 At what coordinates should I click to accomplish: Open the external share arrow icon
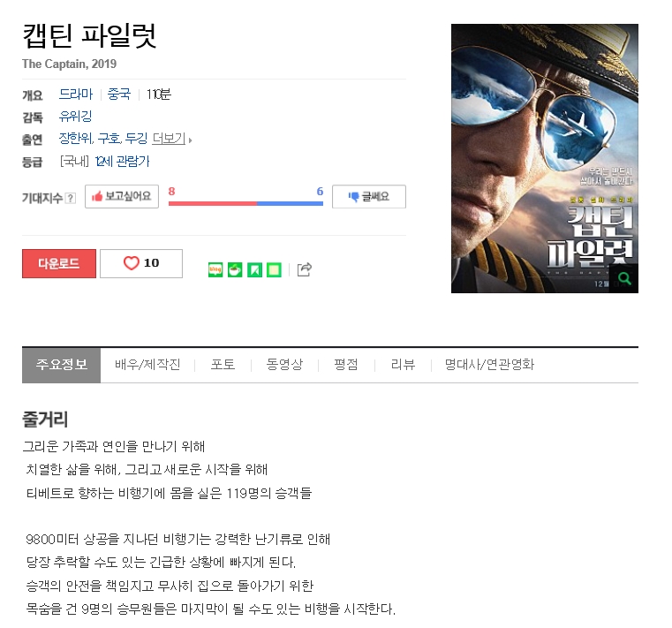click(x=305, y=269)
